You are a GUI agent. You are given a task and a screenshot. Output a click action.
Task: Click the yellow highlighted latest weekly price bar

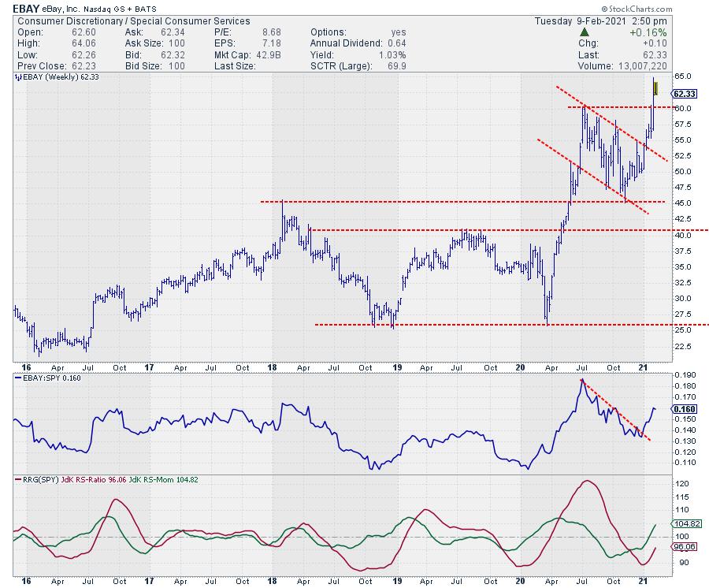(654, 87)
